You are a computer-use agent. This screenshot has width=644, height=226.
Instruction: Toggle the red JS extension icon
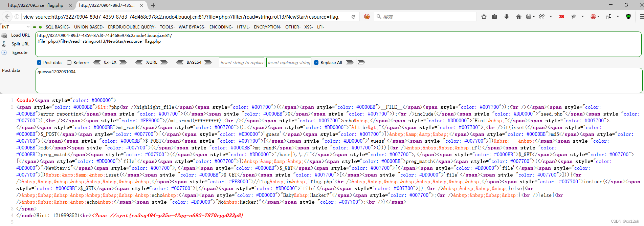(561, 17)
